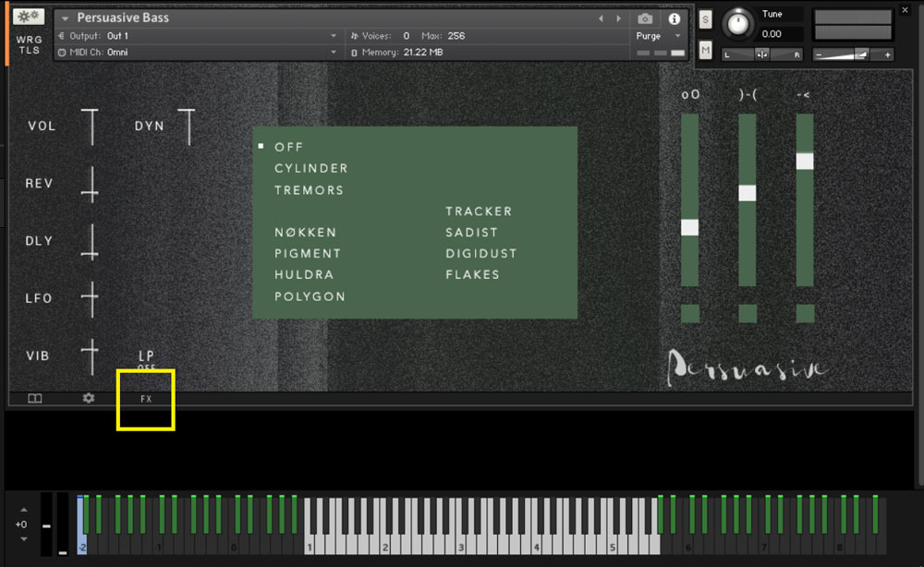Screen dimensions: 924x567
Task: Toggle the square button under oO fader
Action: click(x=690, y=313)
